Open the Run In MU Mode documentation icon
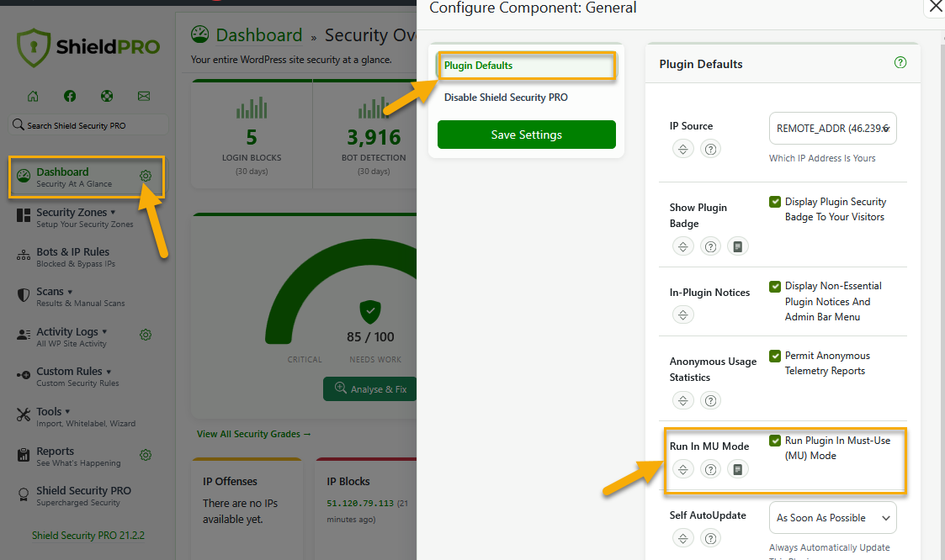Viewport: 945px width, 560px height. coord(738,469)
